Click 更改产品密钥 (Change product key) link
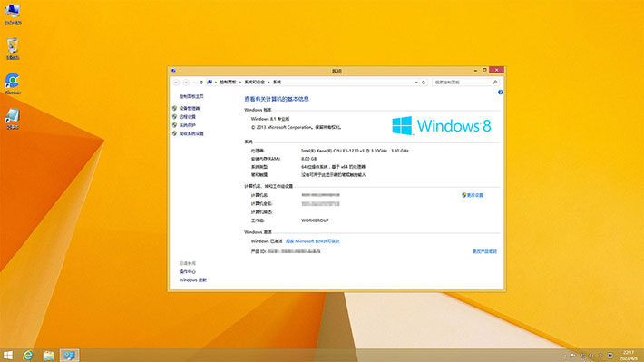 click(x=484, y=251)
